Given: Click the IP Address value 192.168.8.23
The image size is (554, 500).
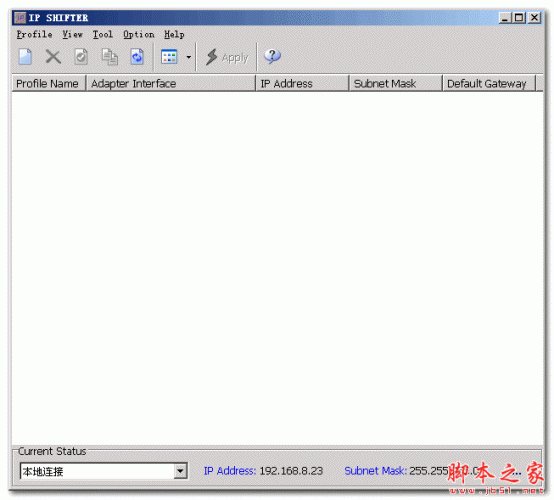Looking at the screenshot, I should tap(291, 471).
